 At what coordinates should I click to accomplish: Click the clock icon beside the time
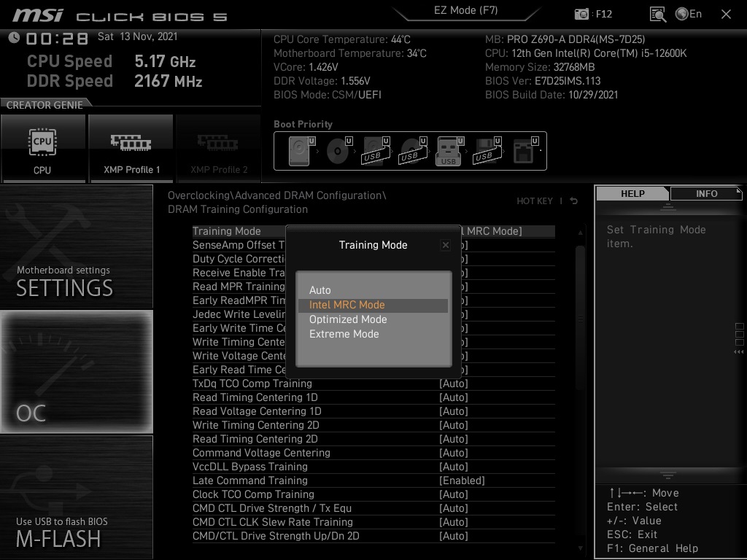pyautogui.click(x=14, y=37)
